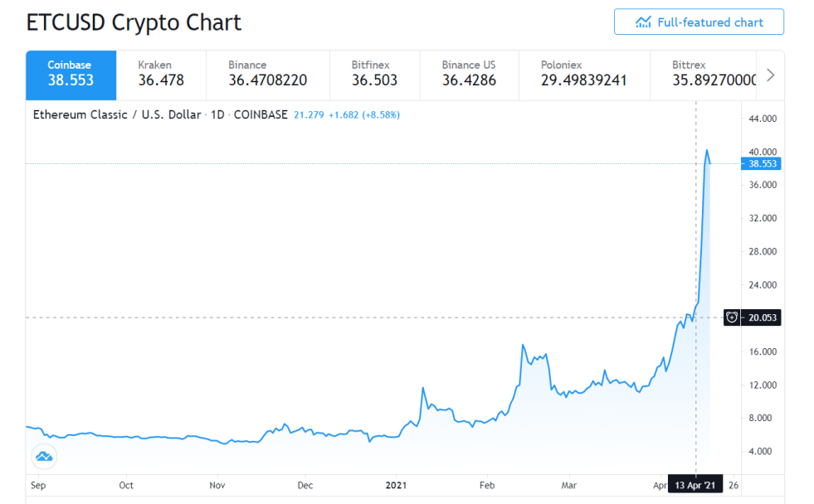Expand more exchanges with the right chevron

point(770,75)
